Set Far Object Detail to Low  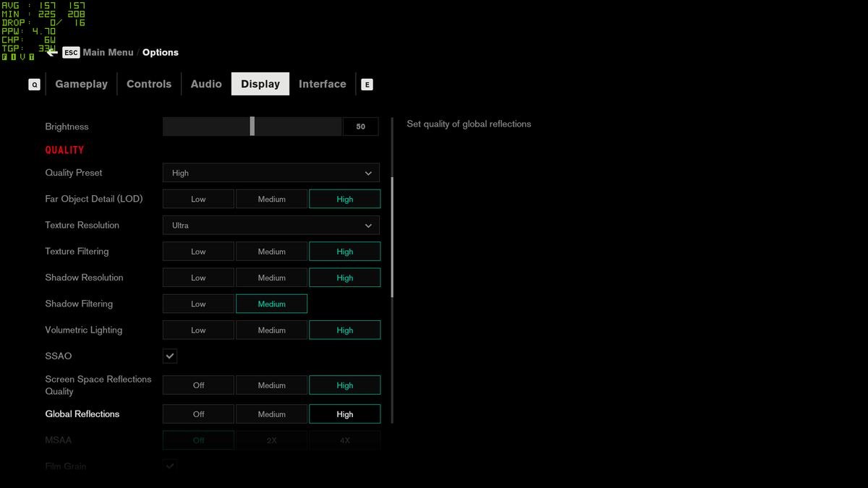point(198,199)
